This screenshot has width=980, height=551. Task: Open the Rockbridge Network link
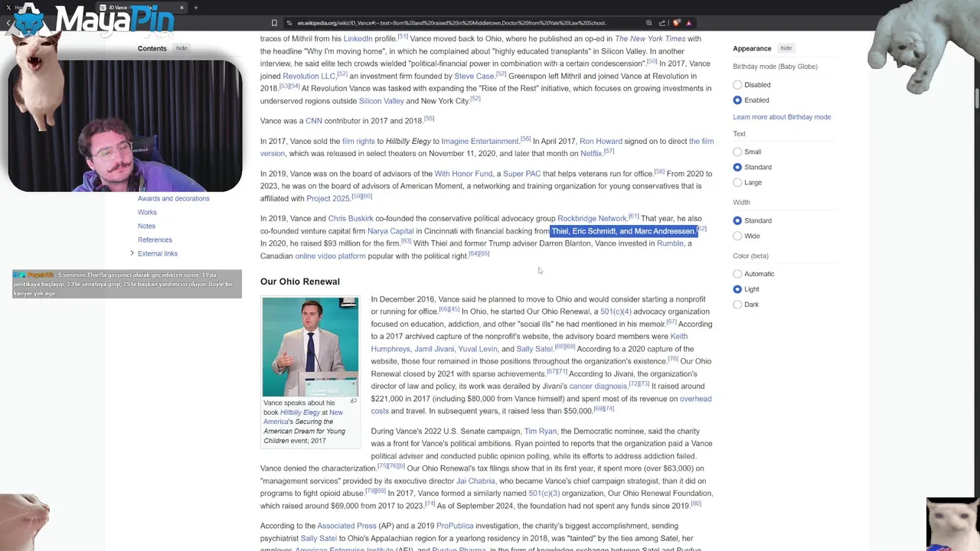pos(592,219)
